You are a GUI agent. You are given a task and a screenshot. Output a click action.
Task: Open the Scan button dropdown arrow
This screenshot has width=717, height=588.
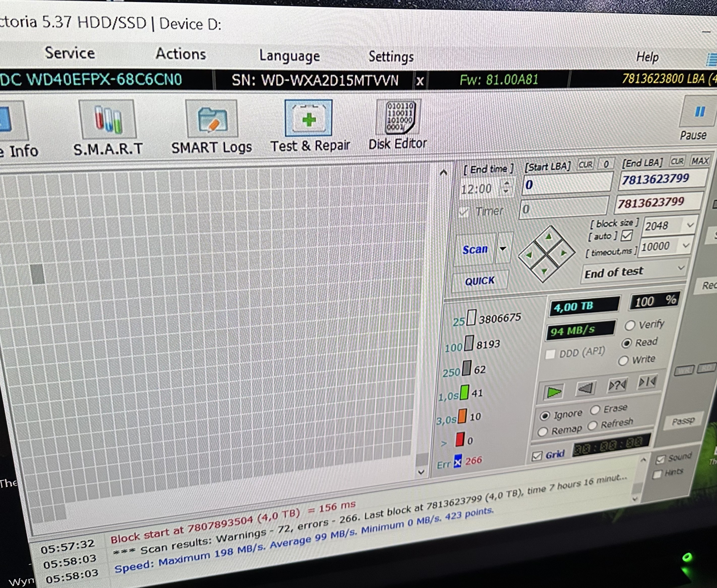coord(503,249)
